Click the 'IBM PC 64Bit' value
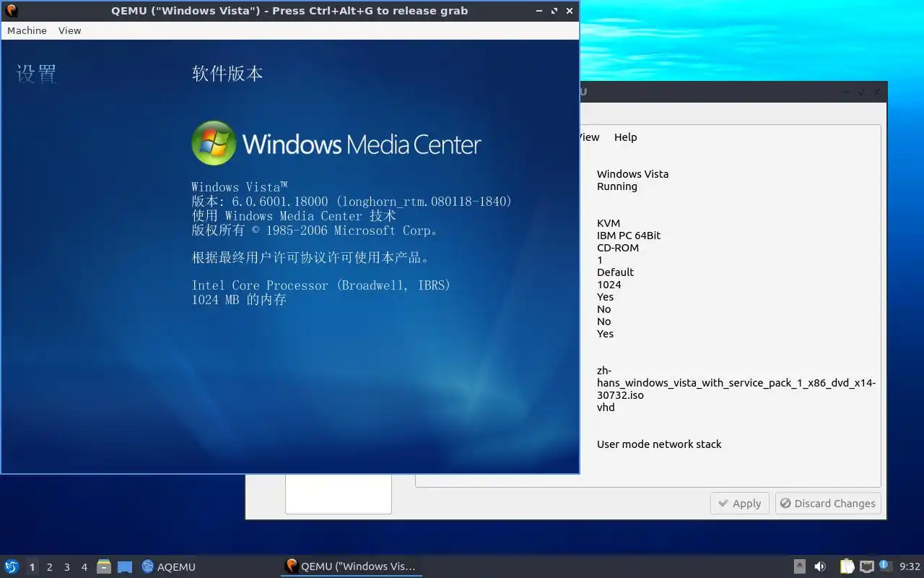Screen dimensions: 924x578 click(629, 236)
